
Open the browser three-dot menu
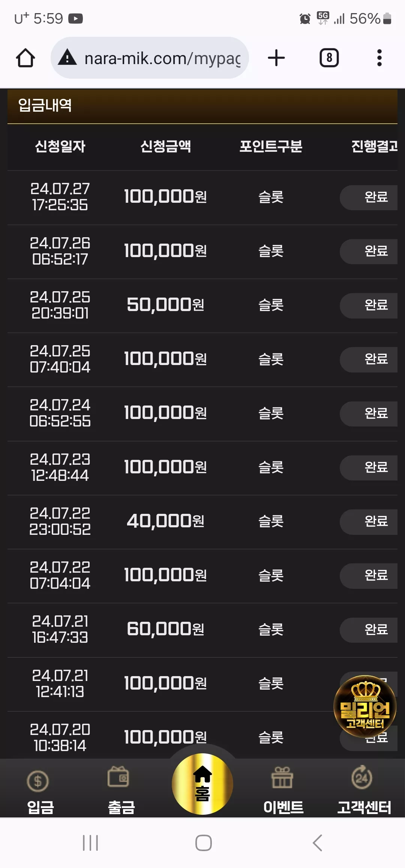coord(379,58)
